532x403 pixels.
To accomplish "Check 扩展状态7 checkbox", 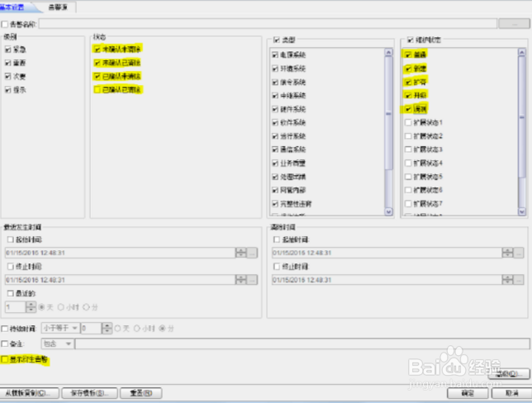I will [408, 203].
